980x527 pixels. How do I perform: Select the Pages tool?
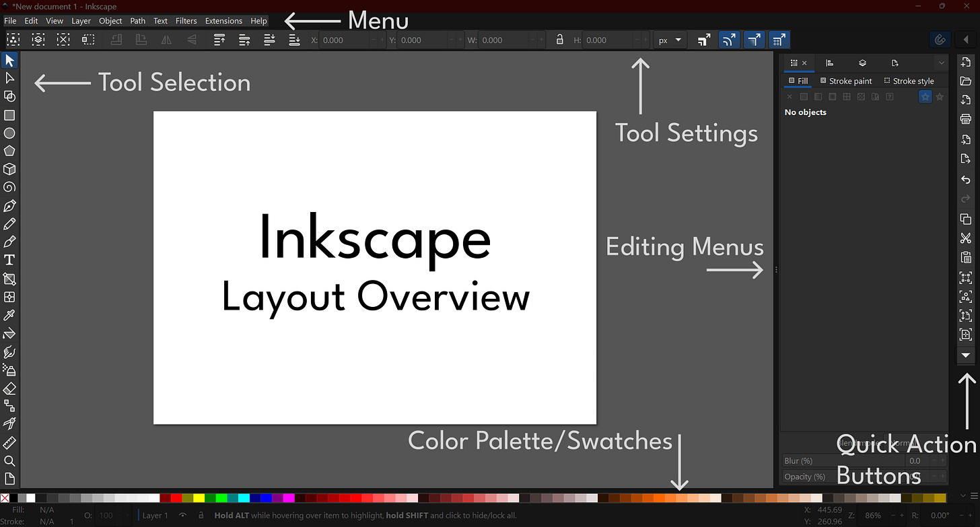[x=9, y=479]
